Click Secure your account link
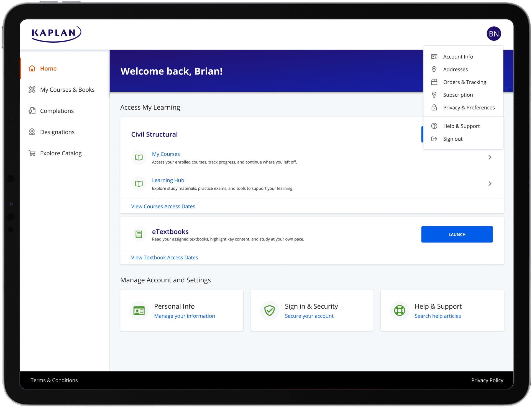The width and height of the screenshot is (532, 408). click(x=309, y=316)
